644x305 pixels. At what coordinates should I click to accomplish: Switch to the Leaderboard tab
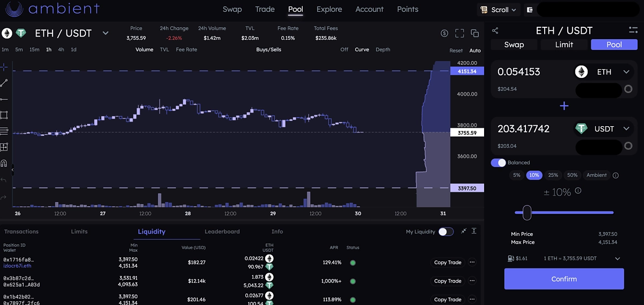pyautogui.click(x=222, y=231)
